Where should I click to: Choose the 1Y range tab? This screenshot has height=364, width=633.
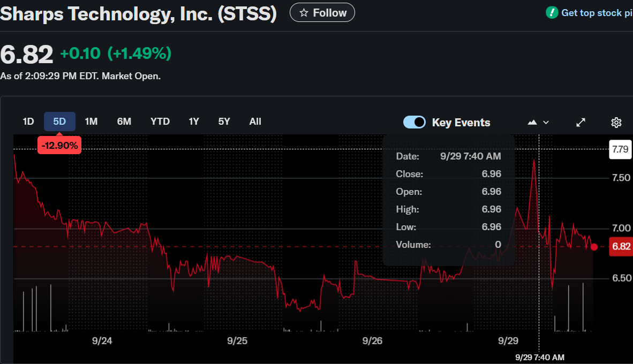click(194, 122)
